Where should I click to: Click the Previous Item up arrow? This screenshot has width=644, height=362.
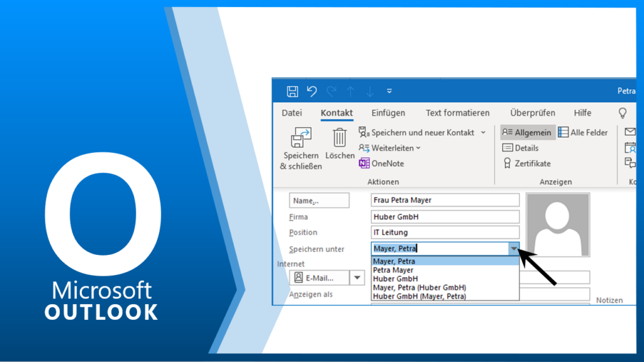click(350, 91)
